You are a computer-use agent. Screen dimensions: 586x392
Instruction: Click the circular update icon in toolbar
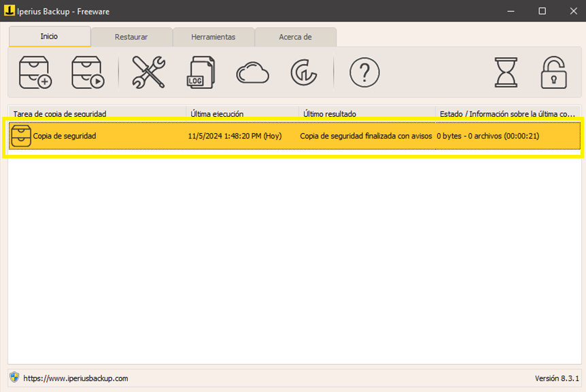pyautogui.click(x=303, y=72)
